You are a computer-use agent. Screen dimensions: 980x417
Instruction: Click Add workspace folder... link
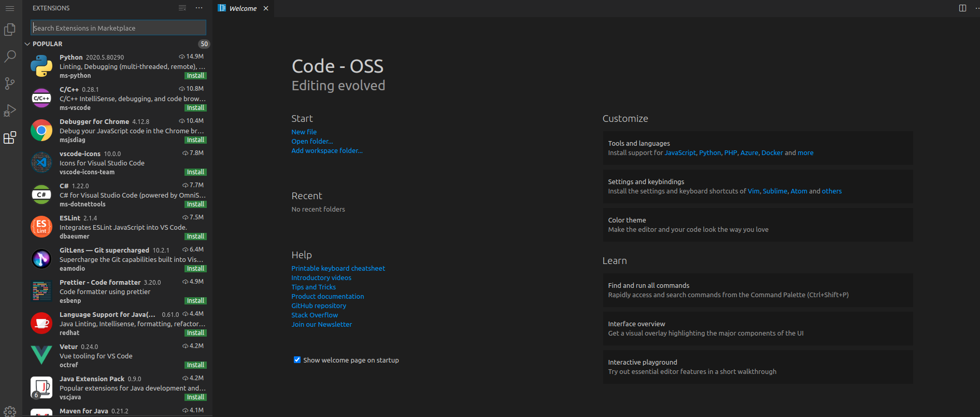pyautogui.click(x=327, y=150)
